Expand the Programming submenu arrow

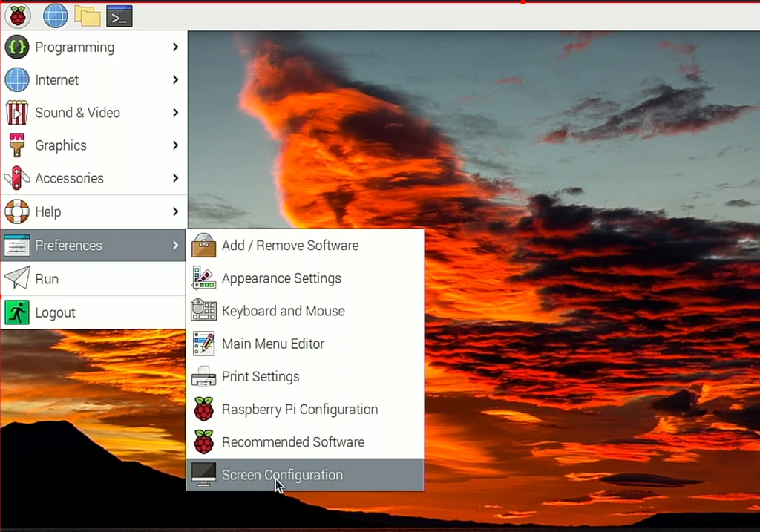(x=175, y=47)
